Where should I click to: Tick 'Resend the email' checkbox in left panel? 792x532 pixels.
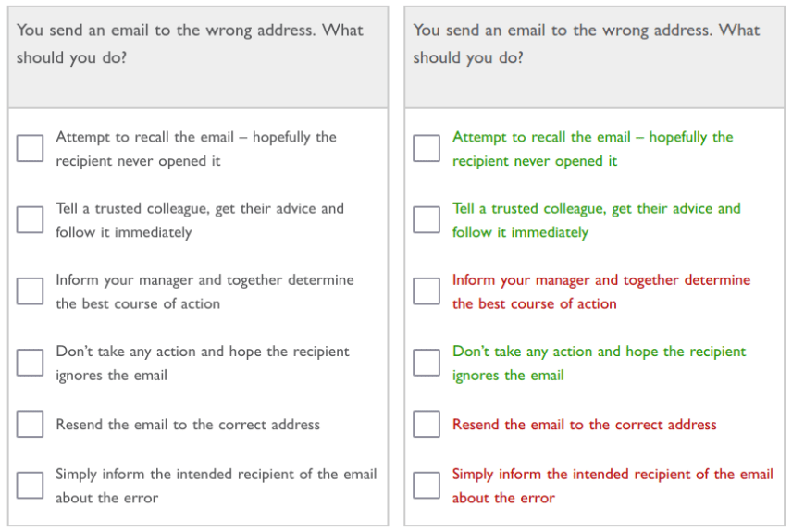point(30,424)
